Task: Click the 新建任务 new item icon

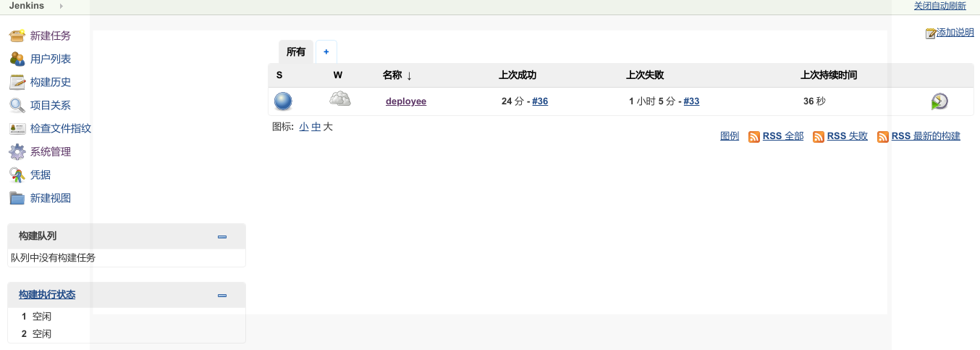Action: coord(17,36)
